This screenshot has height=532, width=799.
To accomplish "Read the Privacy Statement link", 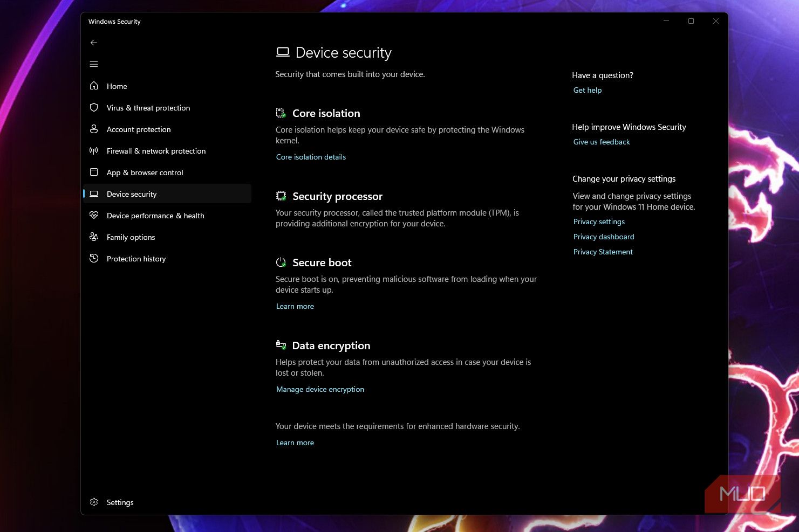I will [603, 252].
